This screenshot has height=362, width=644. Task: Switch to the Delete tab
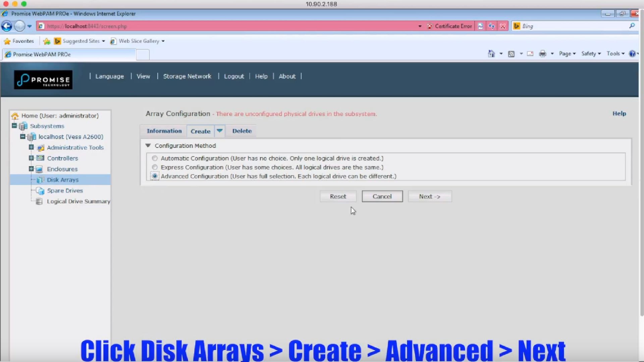click(242, 131)
